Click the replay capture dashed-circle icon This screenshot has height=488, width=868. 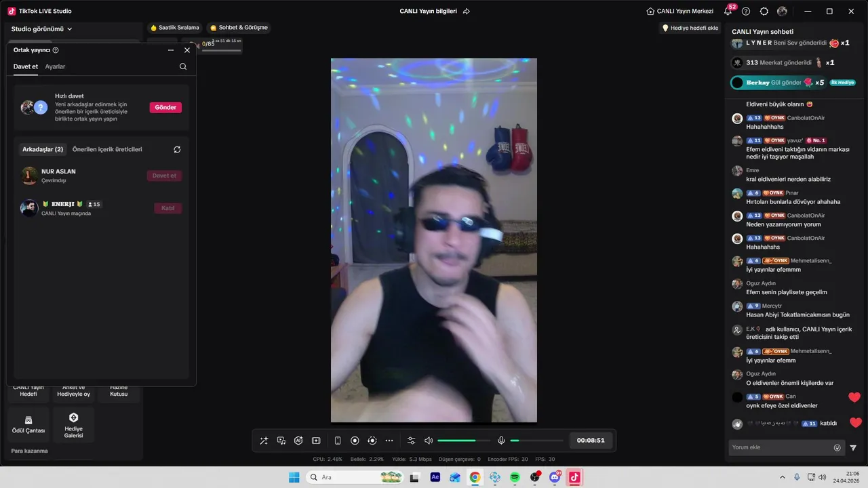coord(372,441)
